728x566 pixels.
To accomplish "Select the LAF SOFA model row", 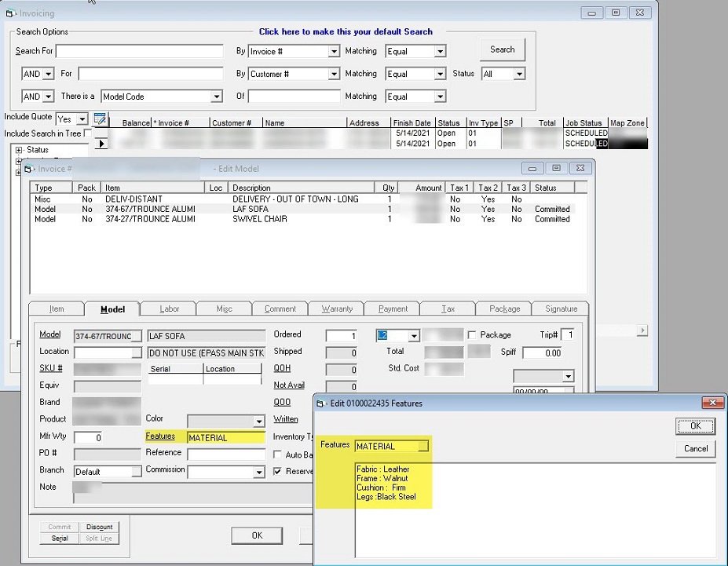I will pos(302,210).
